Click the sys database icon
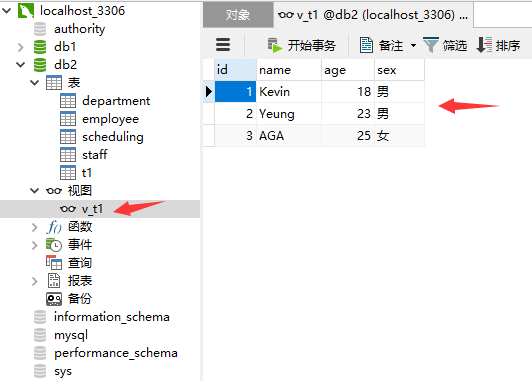This screenshot has width=532, height=381. click(40, 371)
